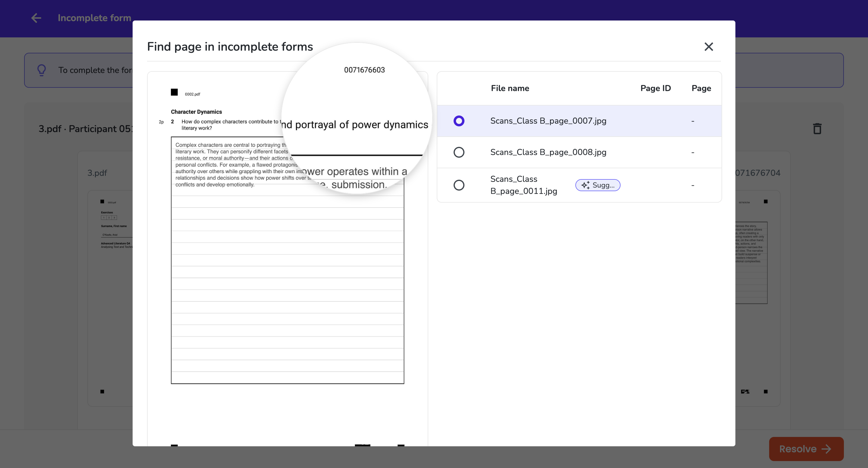Screen dimensions: 868x468
Task: Close the Find page dialog
Action: pos(709,46)
